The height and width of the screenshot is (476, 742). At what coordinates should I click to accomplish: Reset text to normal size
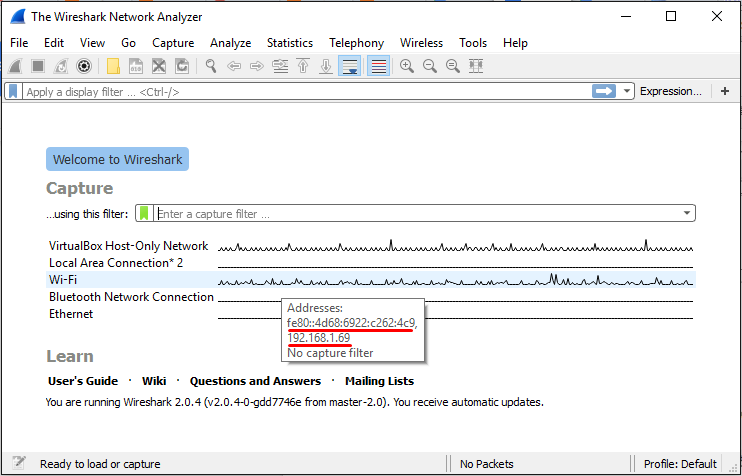click(x=453, y=66)
